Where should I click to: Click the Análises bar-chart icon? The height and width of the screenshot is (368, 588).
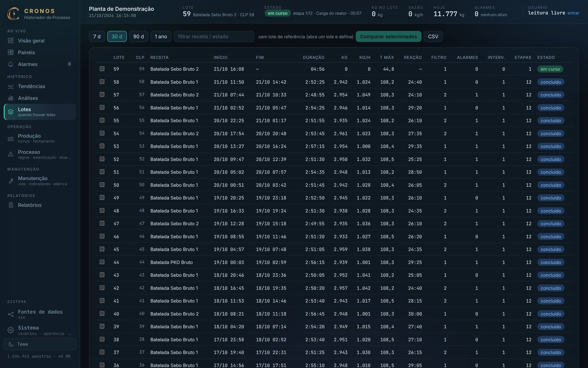[11, 98]
